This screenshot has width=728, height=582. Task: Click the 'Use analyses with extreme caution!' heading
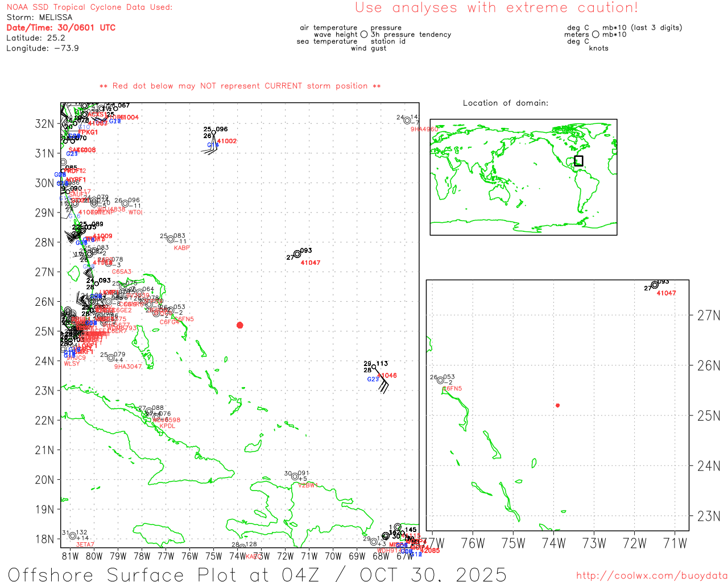point(496,8)
